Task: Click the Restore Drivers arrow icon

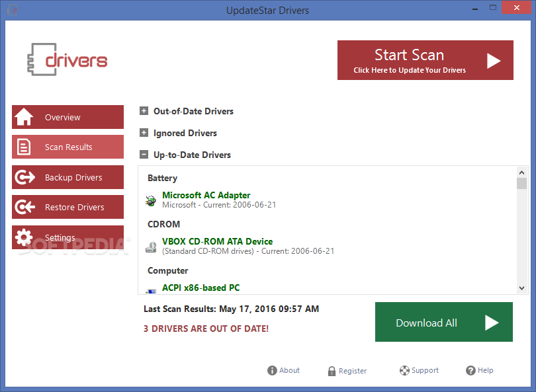Action: [x=24, y=207]
